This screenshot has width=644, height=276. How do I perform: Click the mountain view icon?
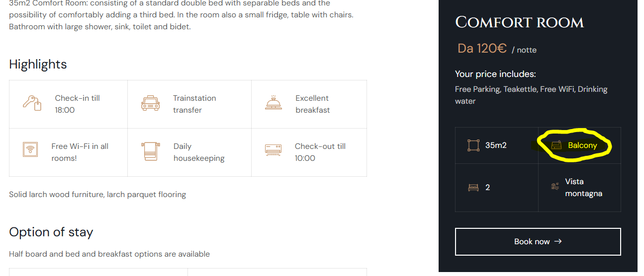click(x=555, y=187)
